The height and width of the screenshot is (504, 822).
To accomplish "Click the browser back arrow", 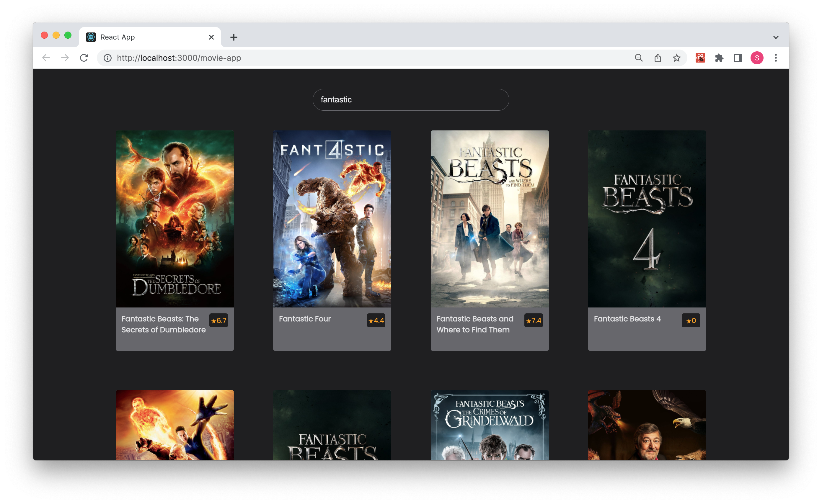I will [x=46, y=58].
